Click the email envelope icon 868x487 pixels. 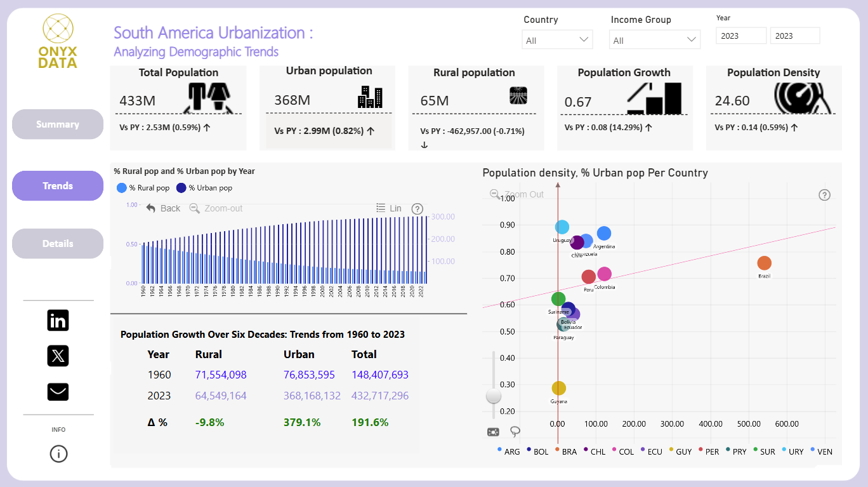coord(58,392)
